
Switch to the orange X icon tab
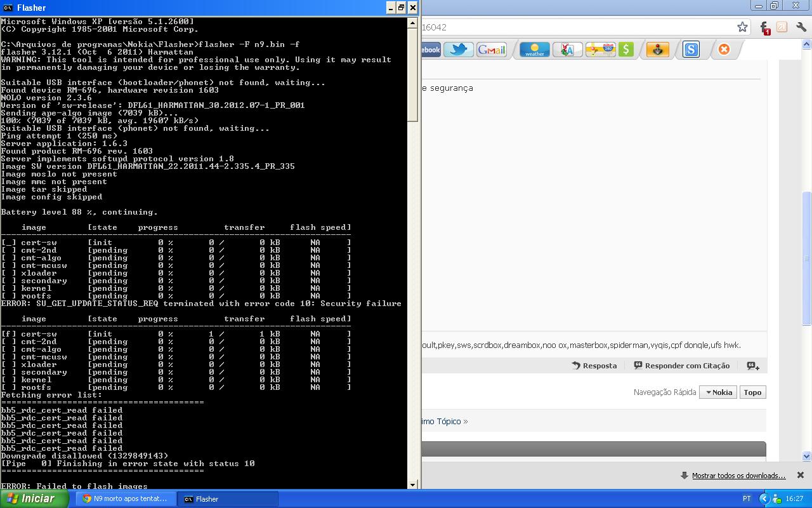(x=724, y=50)
